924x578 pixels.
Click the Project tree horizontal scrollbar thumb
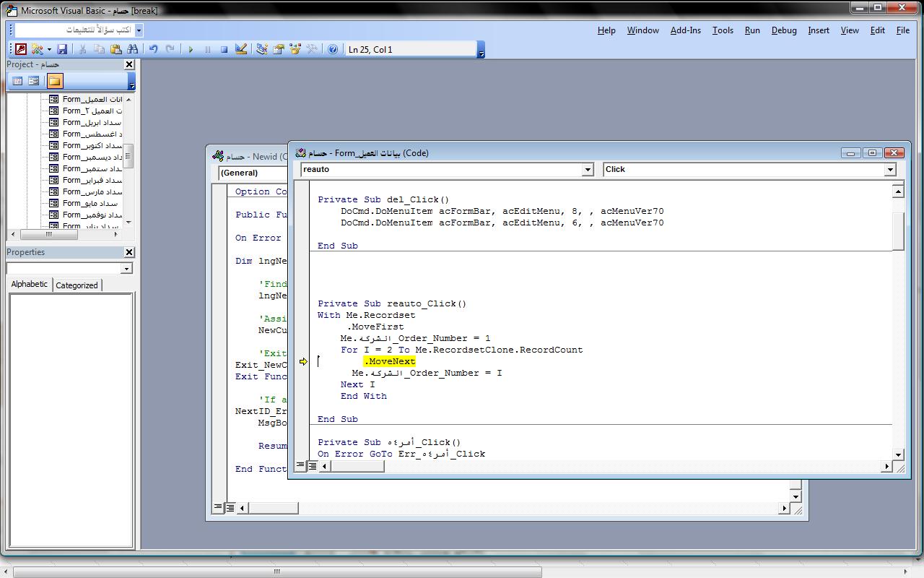[49, 234]
